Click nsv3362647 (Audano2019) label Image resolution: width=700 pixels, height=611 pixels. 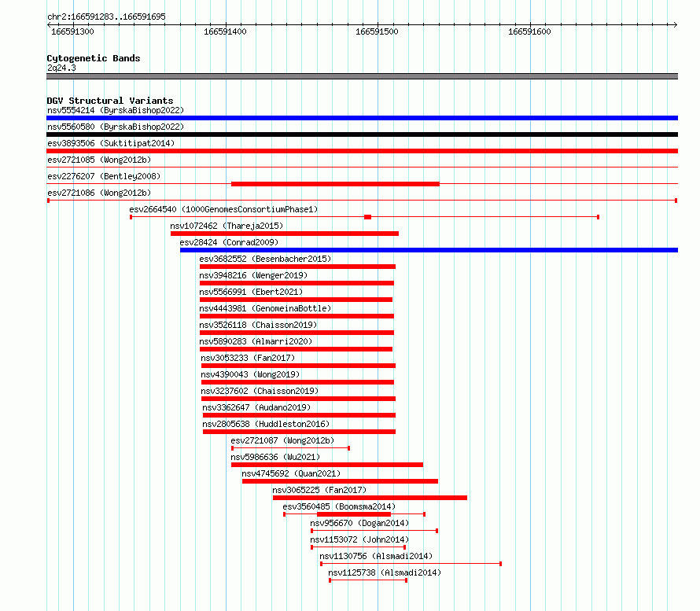tap(256, 407)
